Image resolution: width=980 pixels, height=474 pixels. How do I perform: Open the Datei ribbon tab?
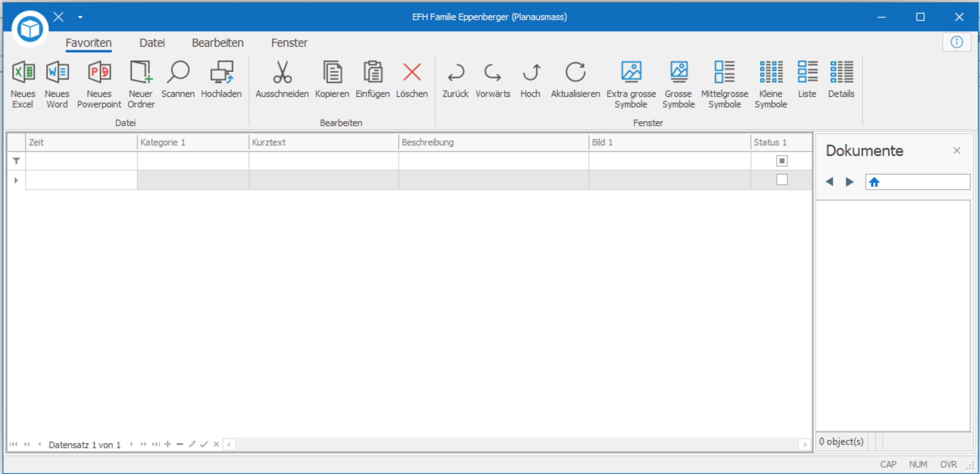(152, 43)
